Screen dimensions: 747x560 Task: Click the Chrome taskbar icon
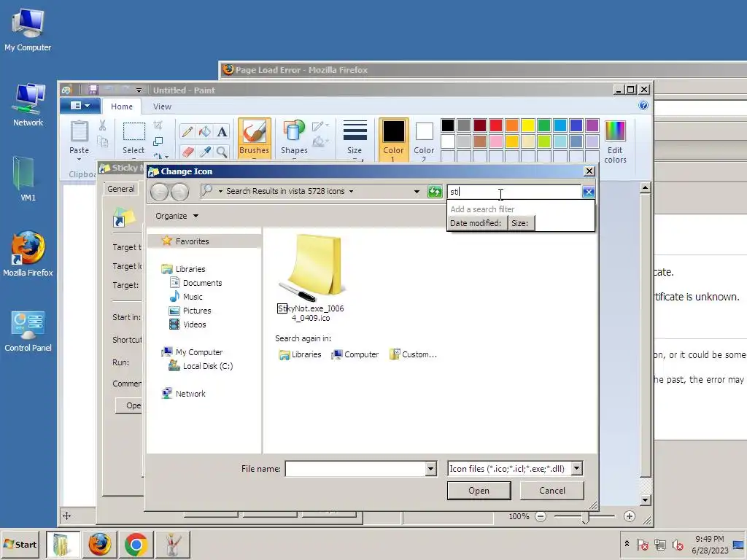(136, 544)
